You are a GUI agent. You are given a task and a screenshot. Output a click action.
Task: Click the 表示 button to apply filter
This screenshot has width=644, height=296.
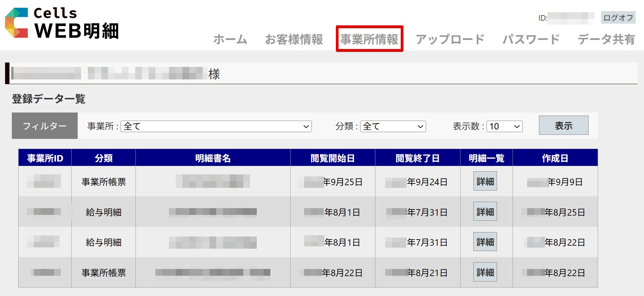point(563,125)
